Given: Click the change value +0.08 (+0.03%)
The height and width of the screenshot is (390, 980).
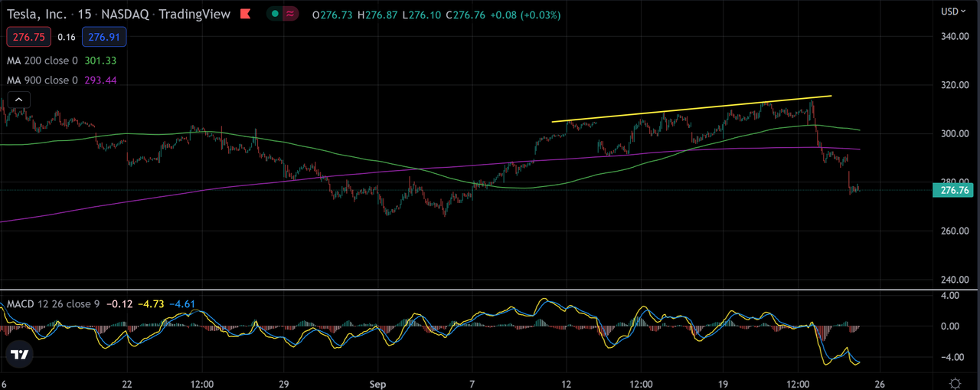Looking at the screenshot, I should coord(524,15).
